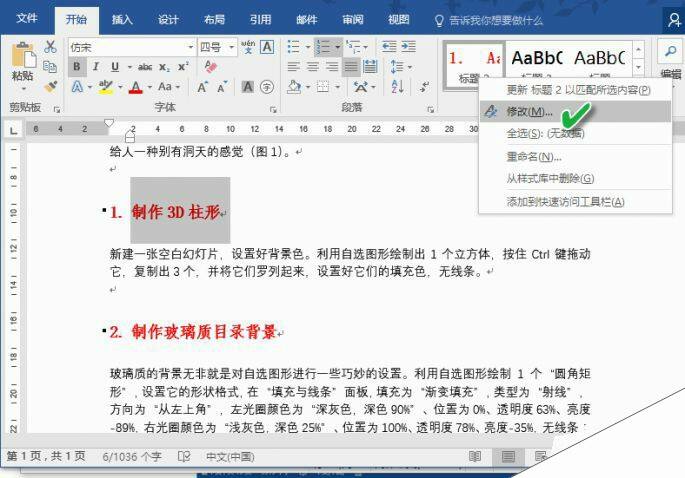Click the numbering list icon
685x478 pixels.
pos(324,47)
